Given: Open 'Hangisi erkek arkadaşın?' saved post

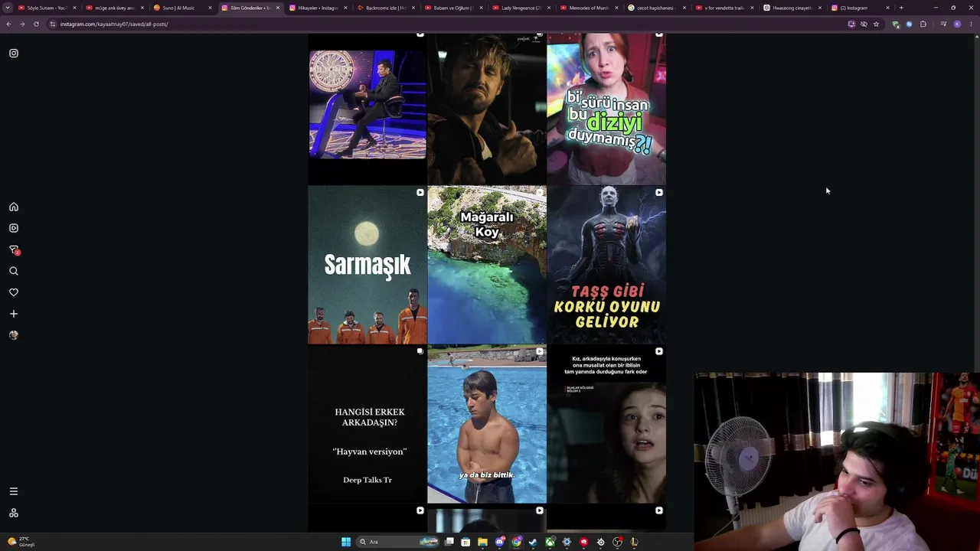Looking at the screenshot, I should click(x=367, y=424).
